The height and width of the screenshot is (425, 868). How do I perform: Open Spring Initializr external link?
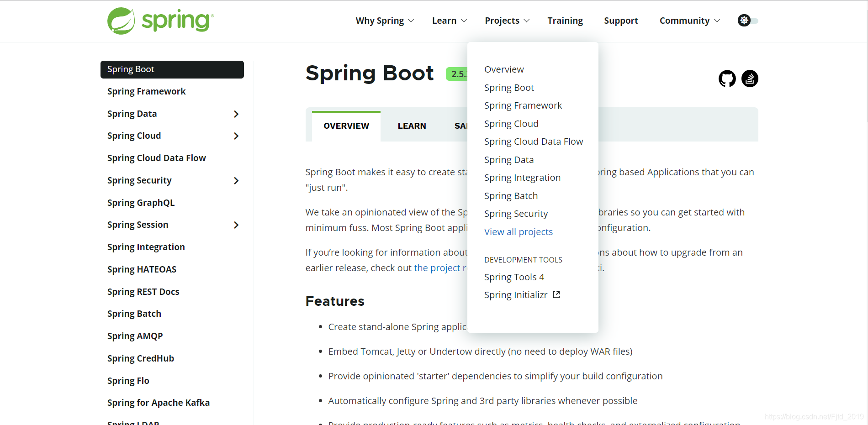point(522,295)
